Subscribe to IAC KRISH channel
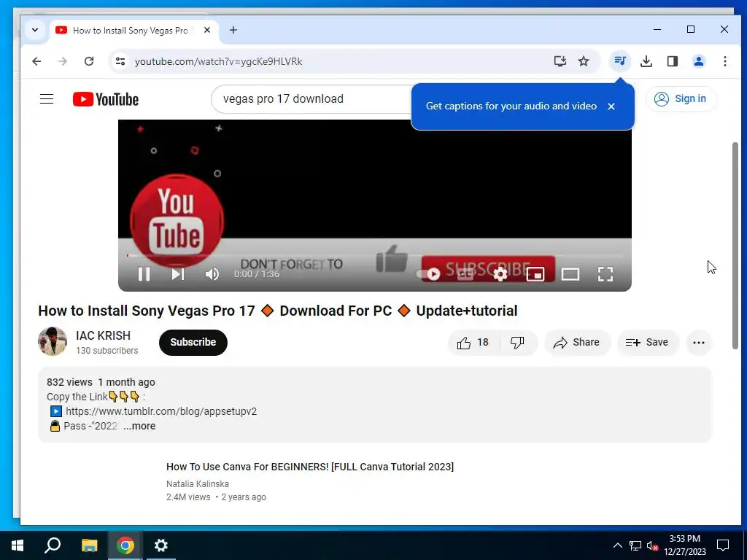 [x=193, y=343]
